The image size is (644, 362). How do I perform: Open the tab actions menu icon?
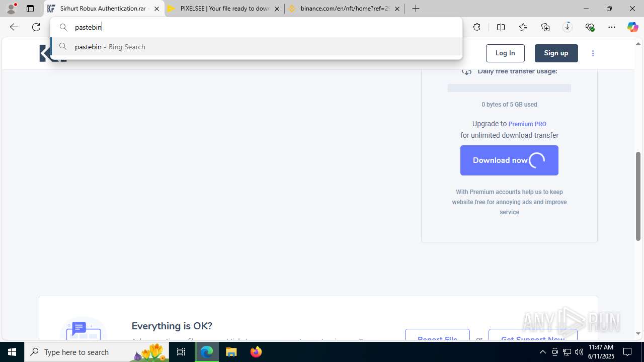[x=30, y=9]
